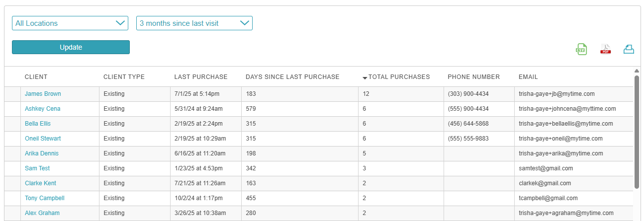The height and width of the screenshot is (221, 644).
Task: Print the client report
Action: pos(629,49)
